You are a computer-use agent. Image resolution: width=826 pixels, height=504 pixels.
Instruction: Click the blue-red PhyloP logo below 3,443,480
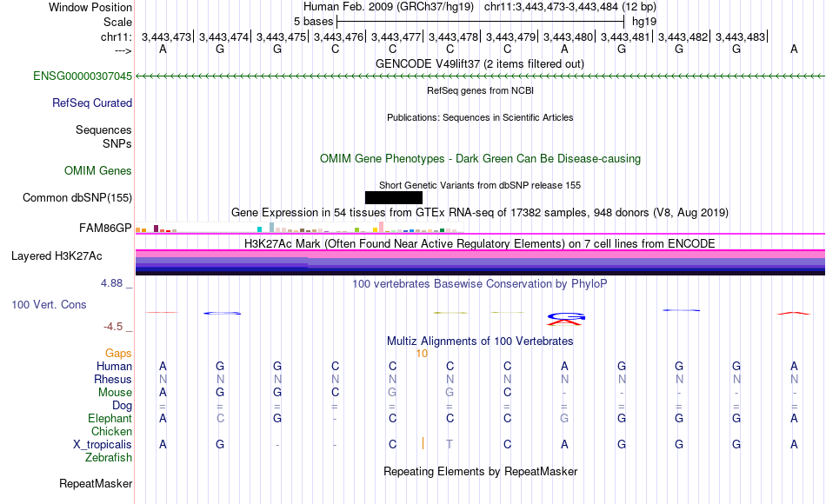point(566,319)
